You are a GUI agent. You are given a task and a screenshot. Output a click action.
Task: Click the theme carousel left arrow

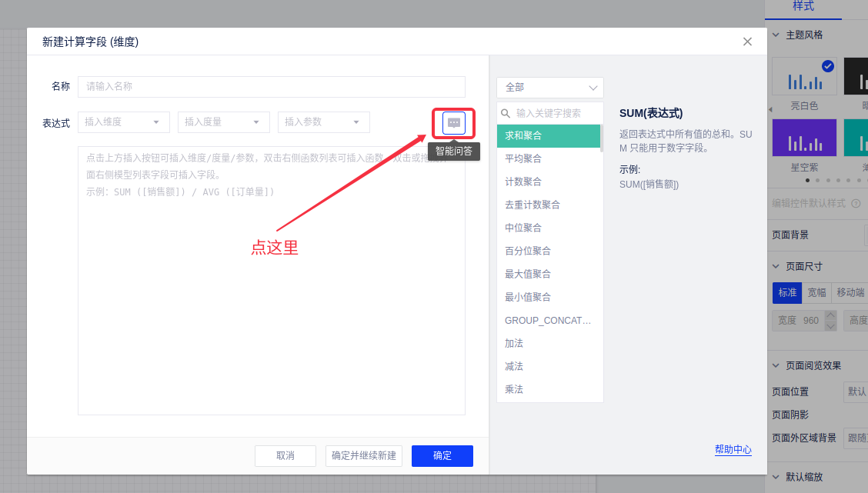point(770,109)
